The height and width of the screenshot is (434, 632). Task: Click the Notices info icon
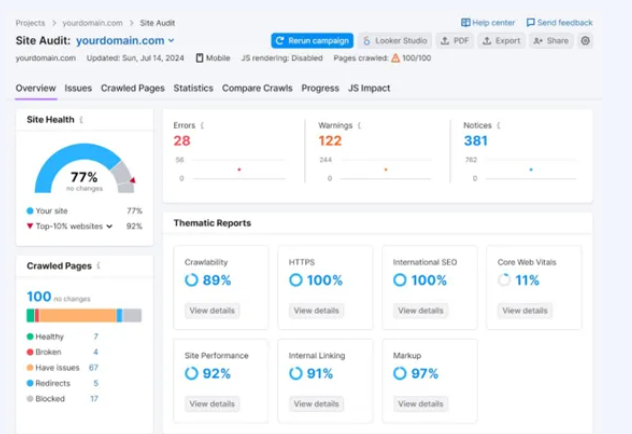(499, 126)
